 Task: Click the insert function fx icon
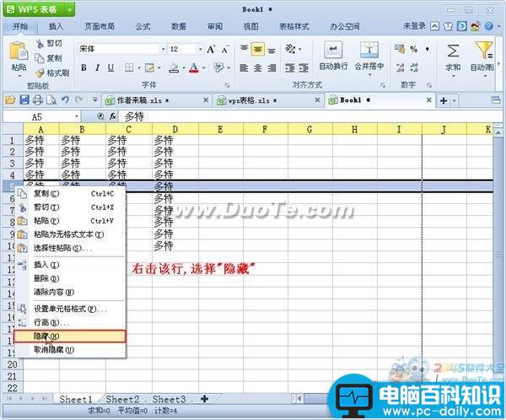click(113, 116)
